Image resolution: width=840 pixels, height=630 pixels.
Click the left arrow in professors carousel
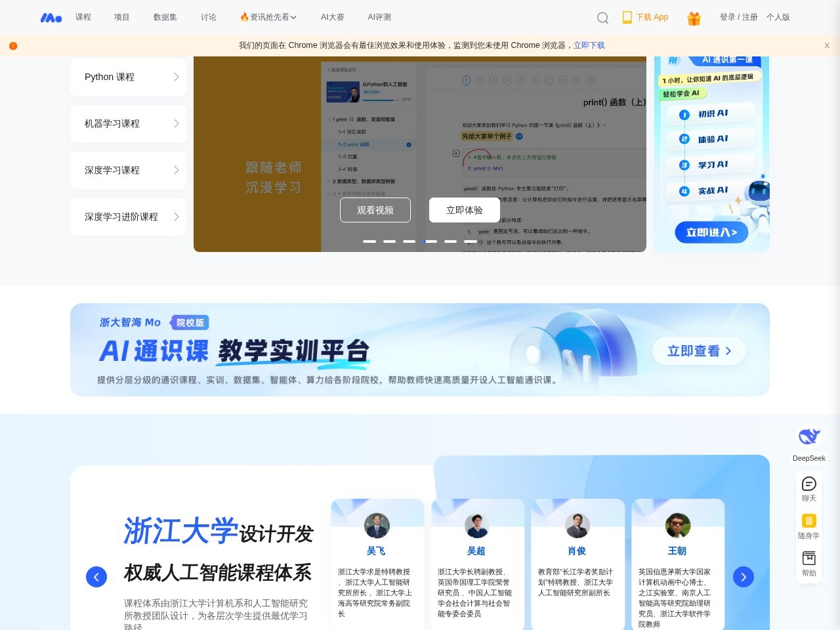tap(96, 577)
